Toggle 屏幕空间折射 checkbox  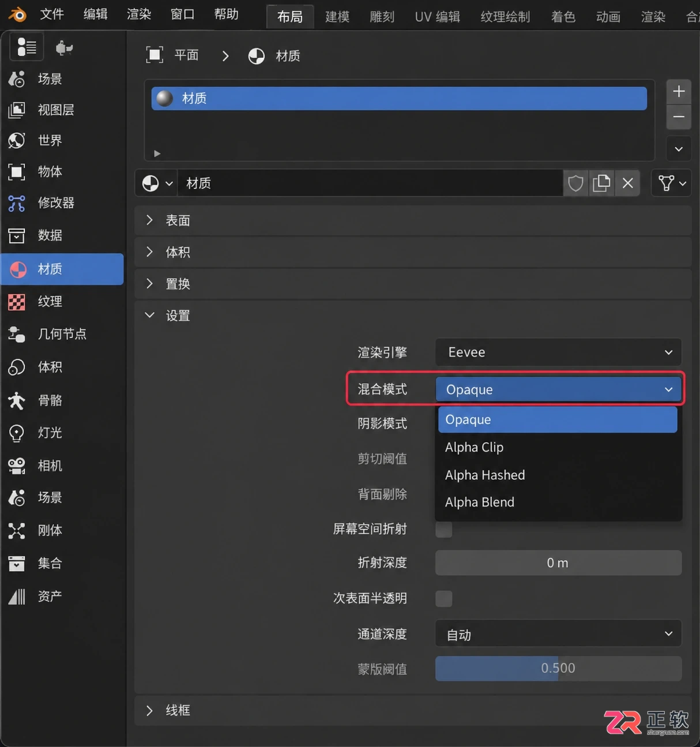pos(444,529)
